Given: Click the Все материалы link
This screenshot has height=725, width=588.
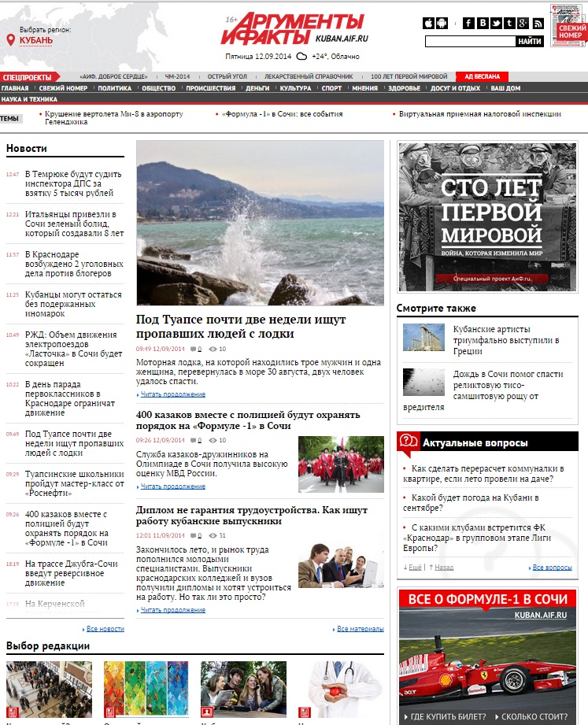Looking at the screenshot, I should pyautogui.click(x=360, y=629).
